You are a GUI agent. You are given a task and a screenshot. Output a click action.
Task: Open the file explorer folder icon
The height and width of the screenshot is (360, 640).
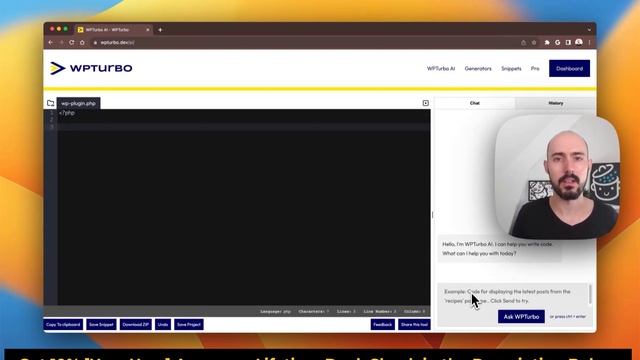(51, 103)
